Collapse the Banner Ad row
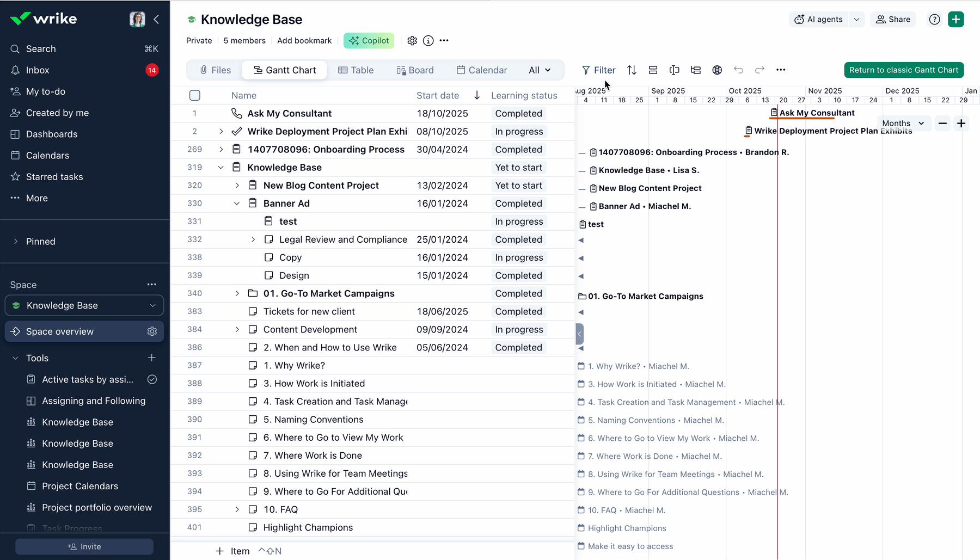The width and height of the screenshot is (980, 560). coord(237,204)
